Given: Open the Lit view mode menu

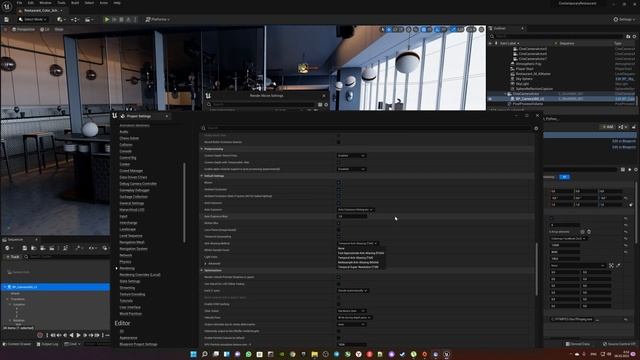Looking at the screenshot, I should tap(45, 29).
